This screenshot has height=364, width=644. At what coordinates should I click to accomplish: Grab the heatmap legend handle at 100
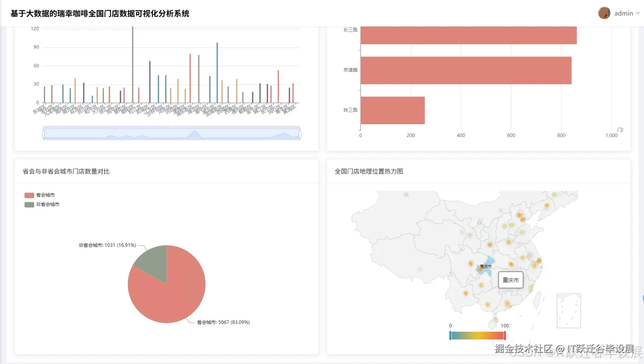tap(505, 336)
